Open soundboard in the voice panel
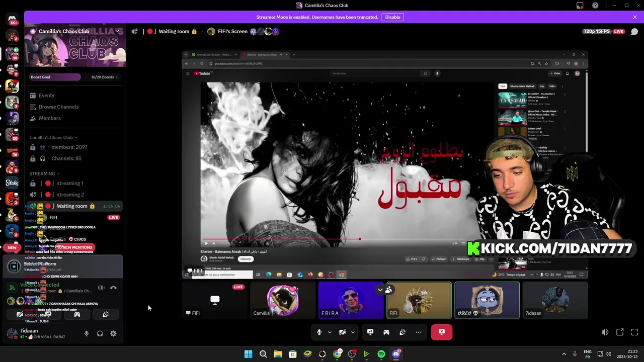Screen dimensions: 644x362 106,314
